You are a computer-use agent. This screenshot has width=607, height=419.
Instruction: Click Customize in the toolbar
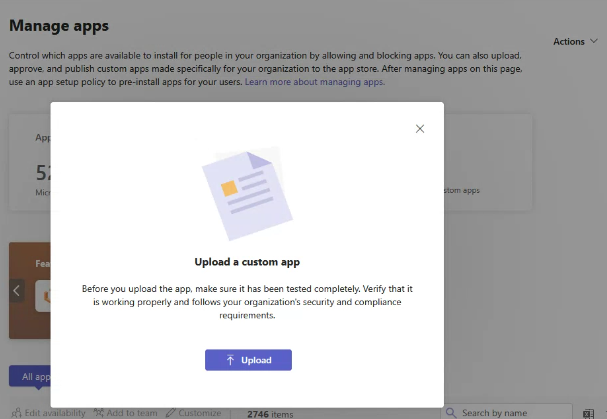click(199, 413)
